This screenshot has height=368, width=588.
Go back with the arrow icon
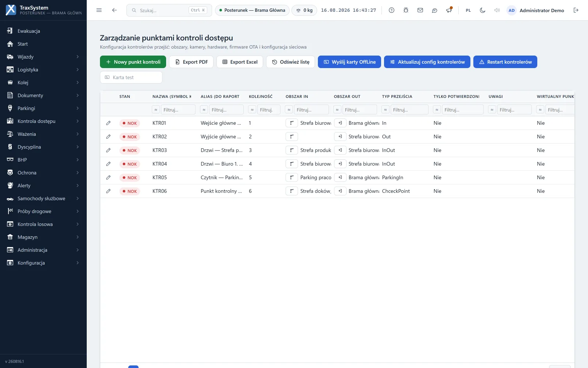(114, 10)
